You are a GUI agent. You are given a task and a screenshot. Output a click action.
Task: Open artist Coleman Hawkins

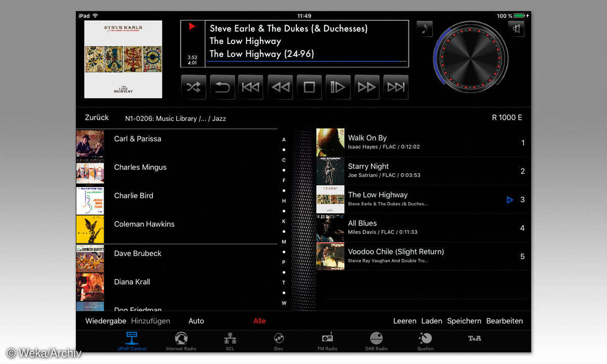tap(144, 224)
